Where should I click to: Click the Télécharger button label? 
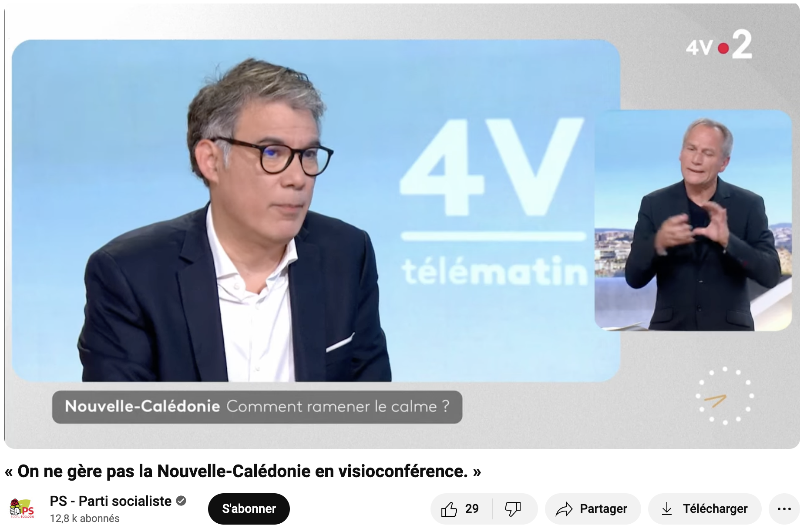(x=715, y=509)
